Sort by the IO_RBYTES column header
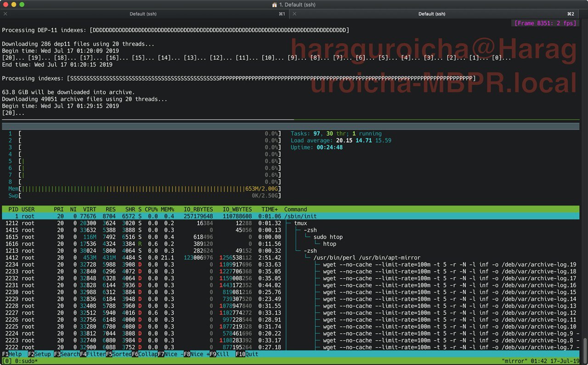The width and height of the screenshot is (588, 365). click(x=198, y=209)
